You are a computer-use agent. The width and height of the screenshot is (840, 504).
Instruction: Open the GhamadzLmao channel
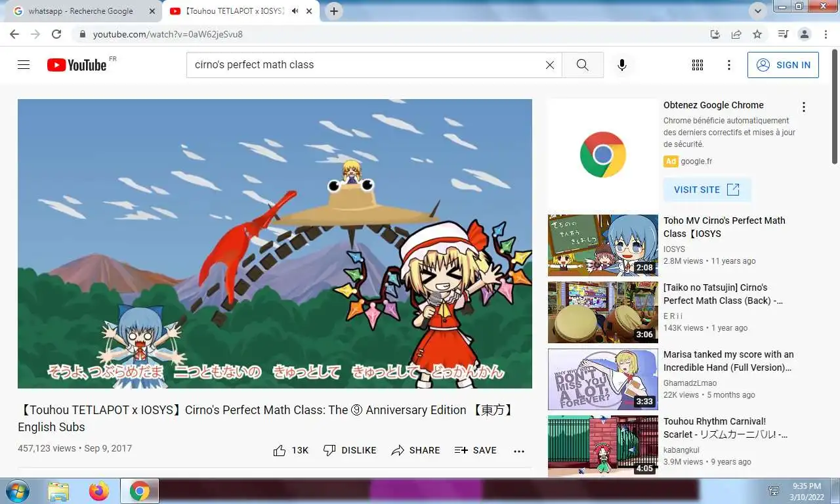[690, 383]
